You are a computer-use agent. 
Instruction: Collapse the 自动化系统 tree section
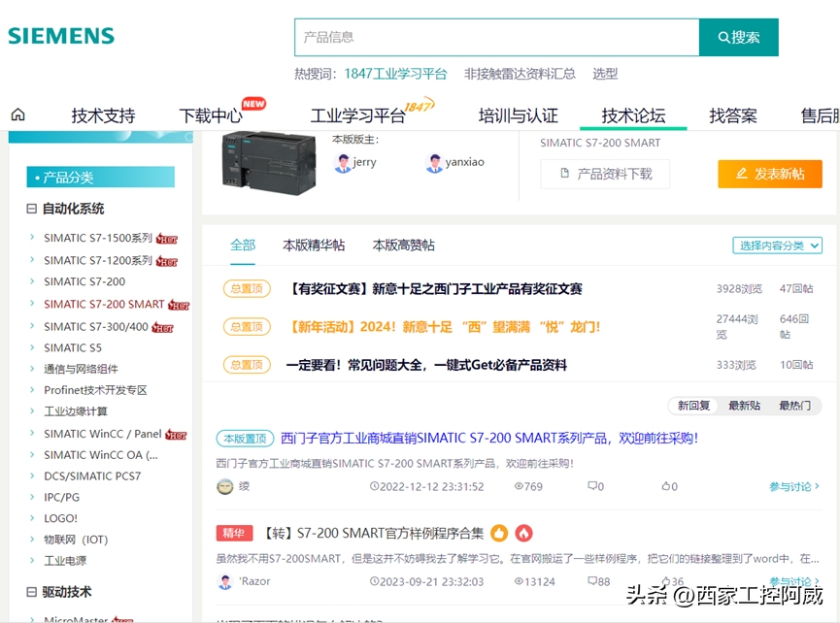click(32, 209)
